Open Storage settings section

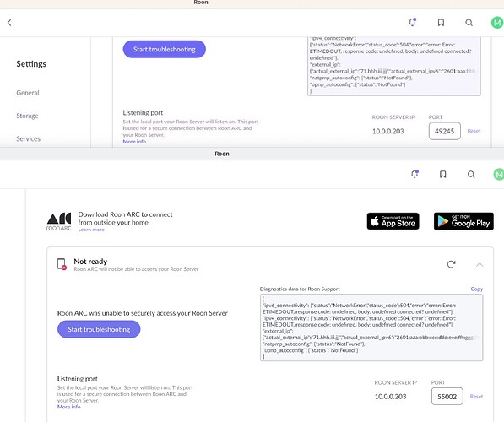point(27,116)
